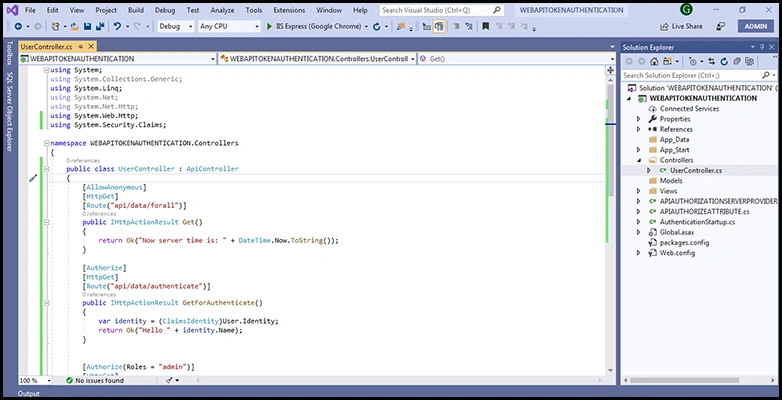
Task: Click the New Project toolbar icon
Action: (56, 26)
